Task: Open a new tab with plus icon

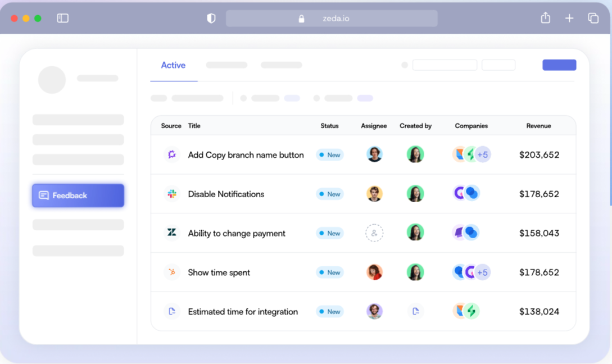Action: (569, 19)
